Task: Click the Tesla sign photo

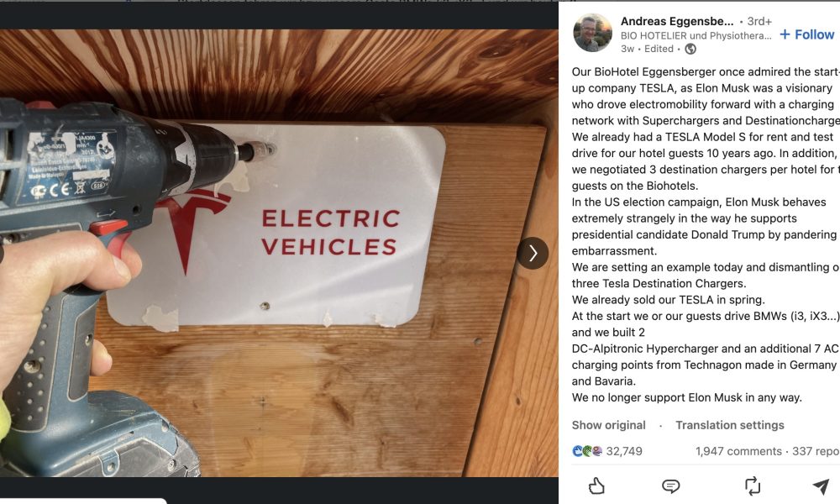Action: click(279, 253)
